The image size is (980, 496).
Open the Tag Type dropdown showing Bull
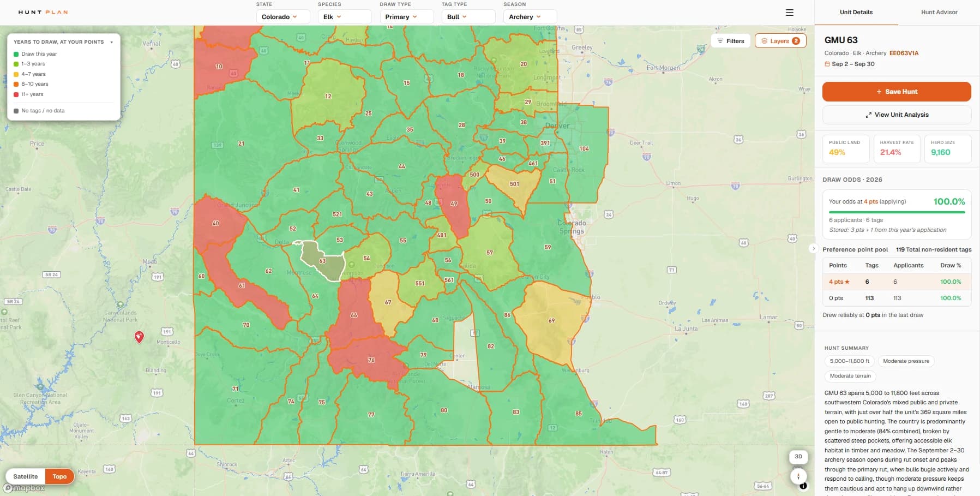[468, 17]
